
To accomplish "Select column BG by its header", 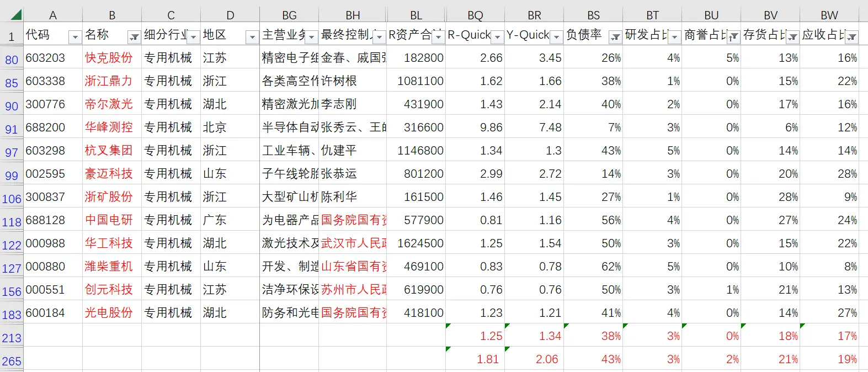I will pyautogui.click(x=289, y=15).
